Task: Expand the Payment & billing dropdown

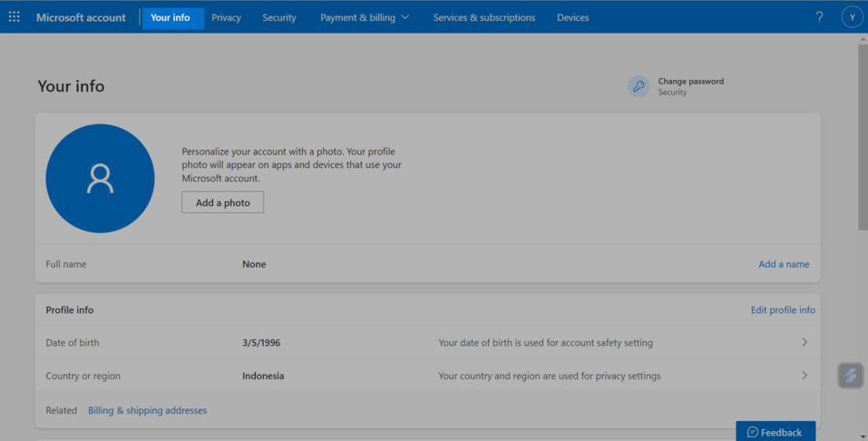Action: (x=365, y=17)
